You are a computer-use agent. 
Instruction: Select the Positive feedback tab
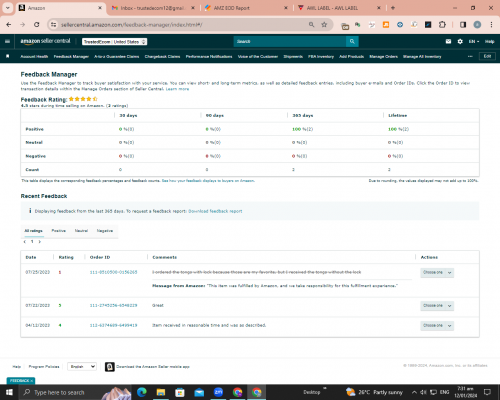tap(59, 231)
